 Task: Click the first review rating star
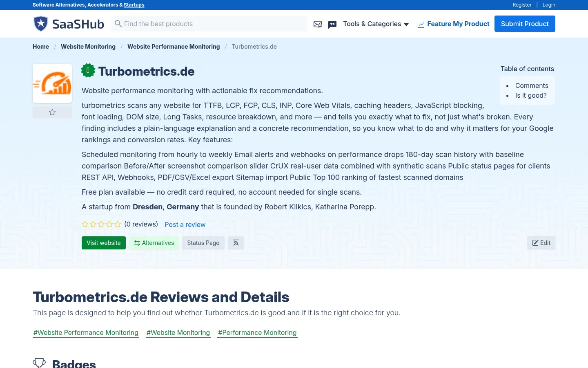[x=85, y=224]
